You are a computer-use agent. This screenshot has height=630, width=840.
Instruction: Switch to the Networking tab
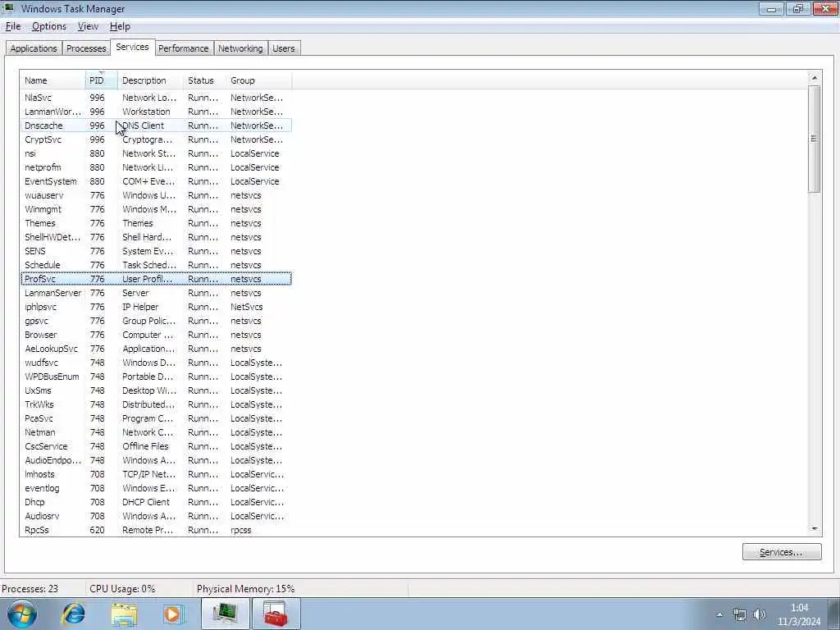240,48
